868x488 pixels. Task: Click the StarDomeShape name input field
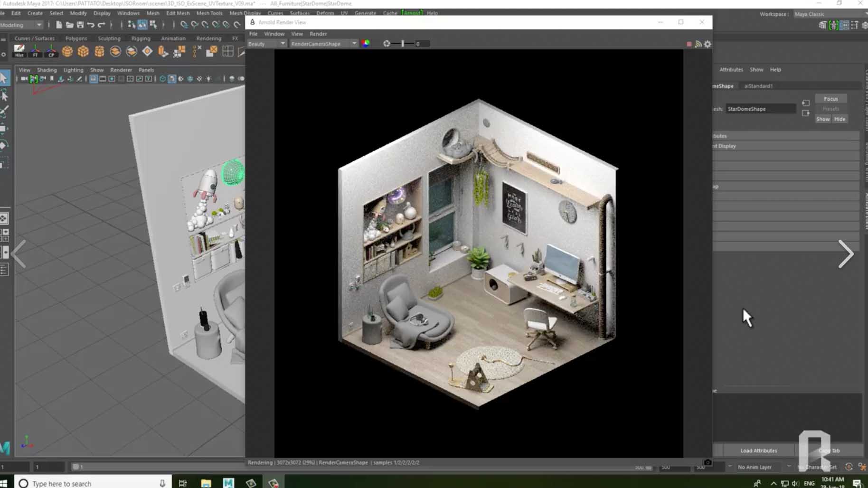pyautogui.click(x=760, y=109)
